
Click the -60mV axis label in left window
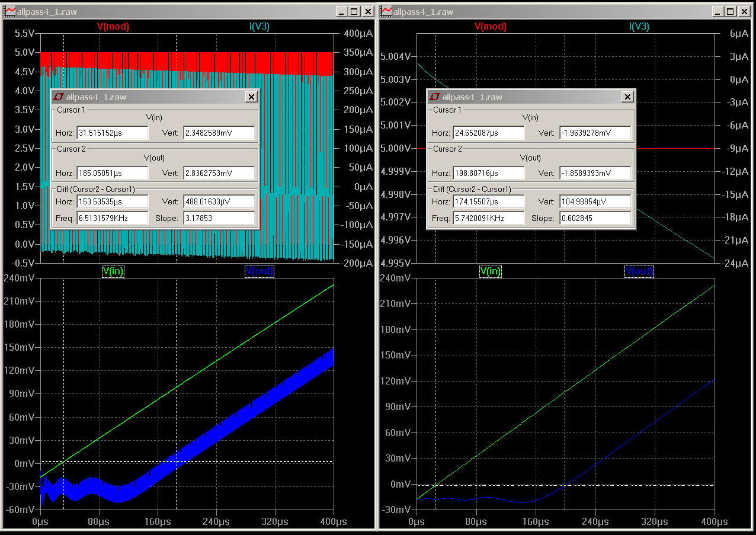[20, 510]
